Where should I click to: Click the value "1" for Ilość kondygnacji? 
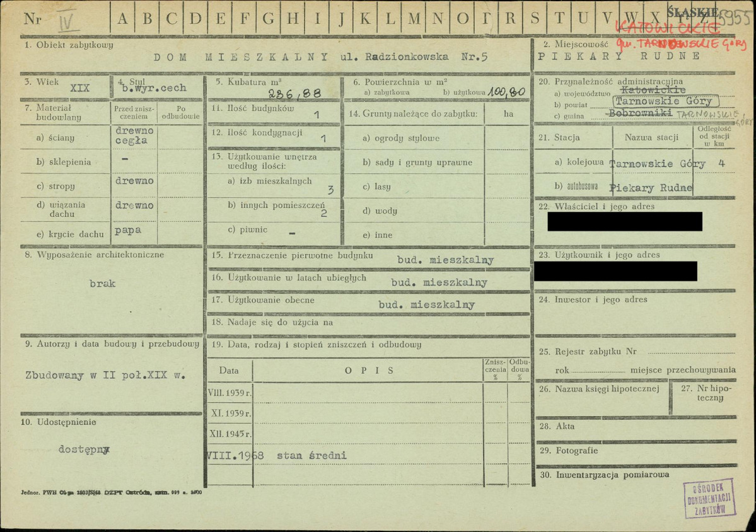pyautogui.click(x=323, y=138)
